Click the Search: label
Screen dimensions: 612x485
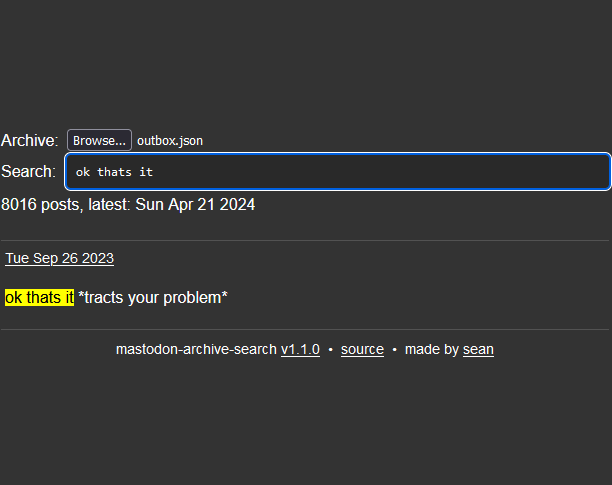coord(28,172)
